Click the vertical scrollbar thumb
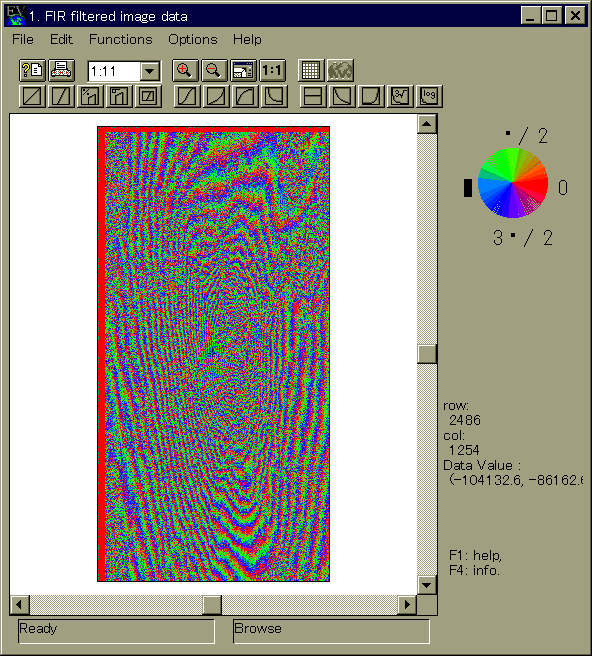 click(427, 354)
